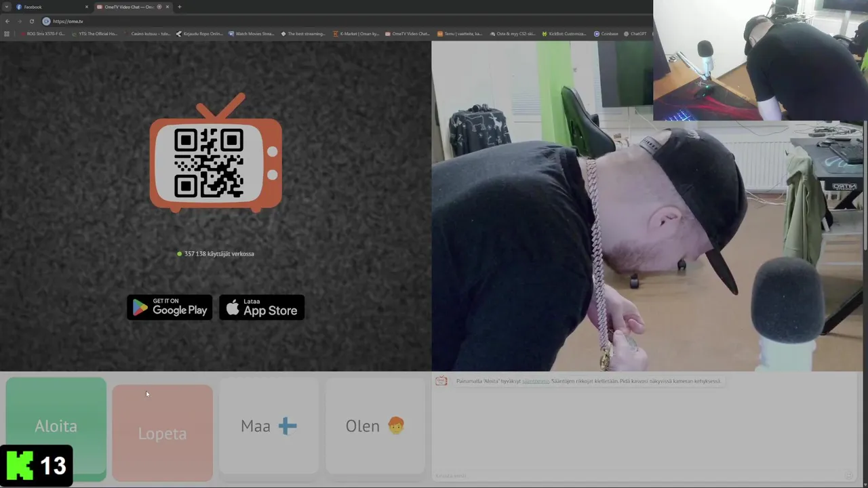Close the OmeTV Video Chat tab
The width and height of the screenshot is (868, 488).
(167, 7)
